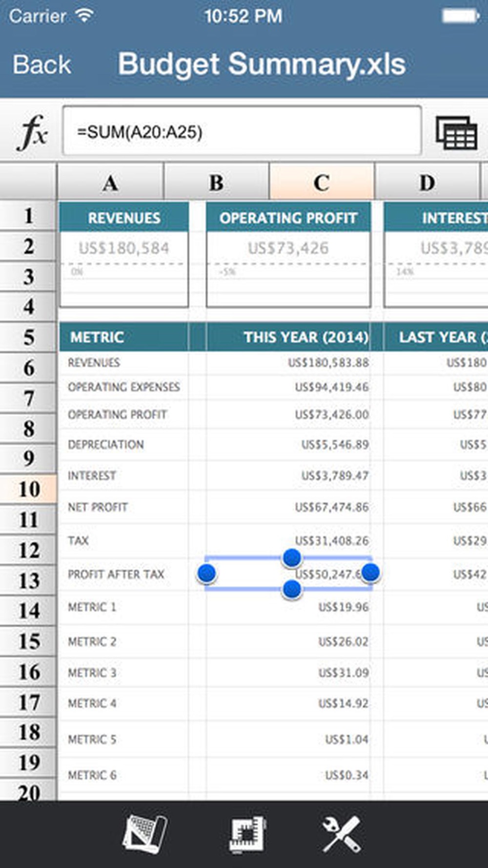Select the US$19.96 cell
Viewport: 488px width, 868px height.
click(288, 607)
